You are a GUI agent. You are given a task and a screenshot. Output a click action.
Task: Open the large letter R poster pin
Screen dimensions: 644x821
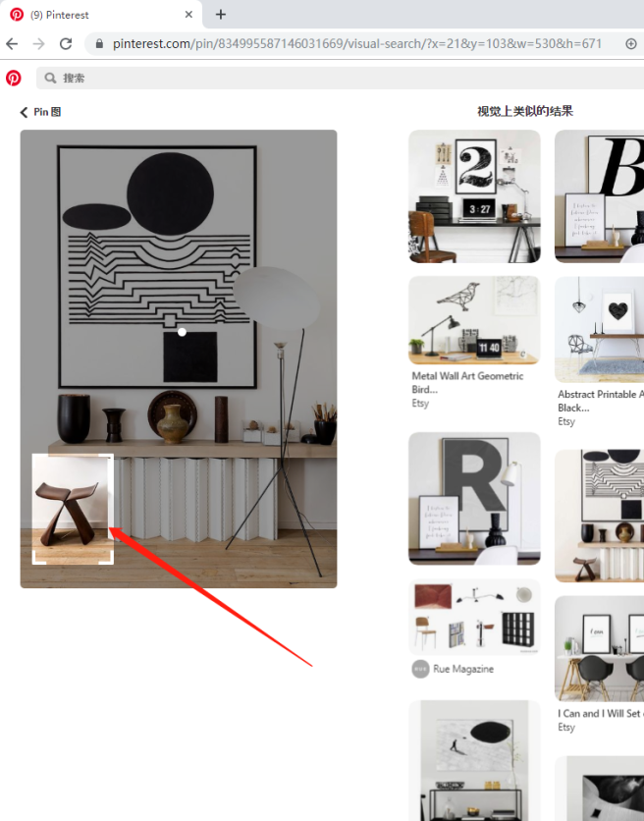(x=474, y=499)
